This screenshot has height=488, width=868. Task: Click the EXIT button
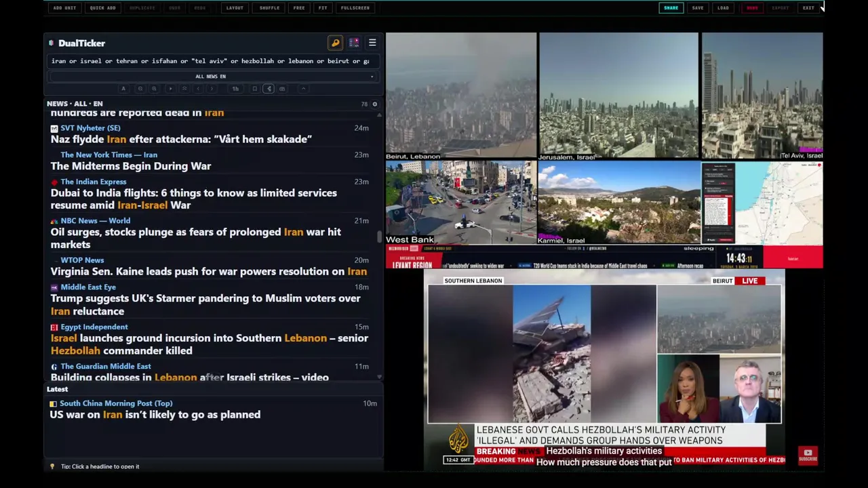coord(808,8)
